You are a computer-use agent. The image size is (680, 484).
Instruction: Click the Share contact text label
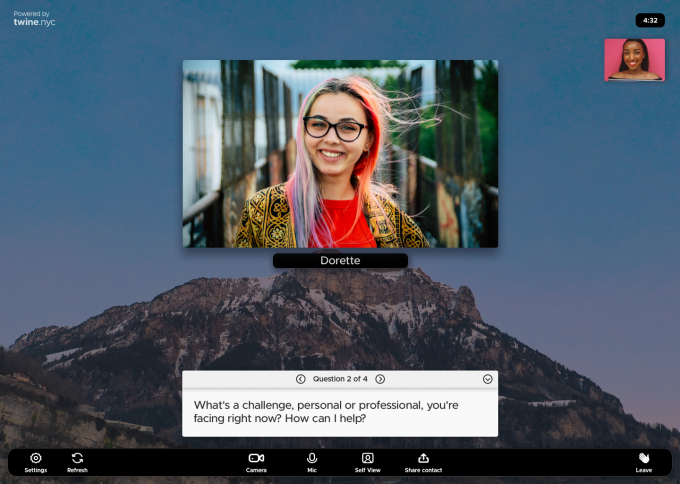click(x=423, y=470)
